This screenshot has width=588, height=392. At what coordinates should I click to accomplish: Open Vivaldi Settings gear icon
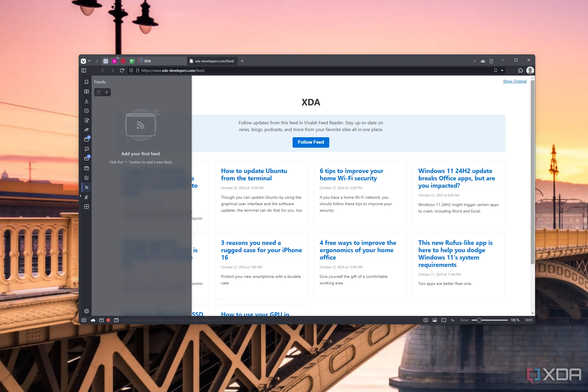pyautogui.click(x=87, y=311)
